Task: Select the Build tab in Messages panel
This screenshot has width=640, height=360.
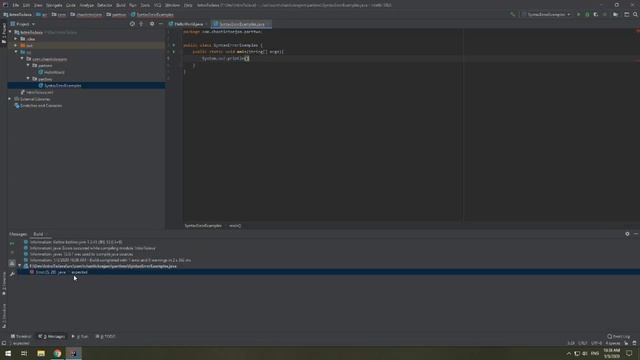Action: tap(38, 234)
